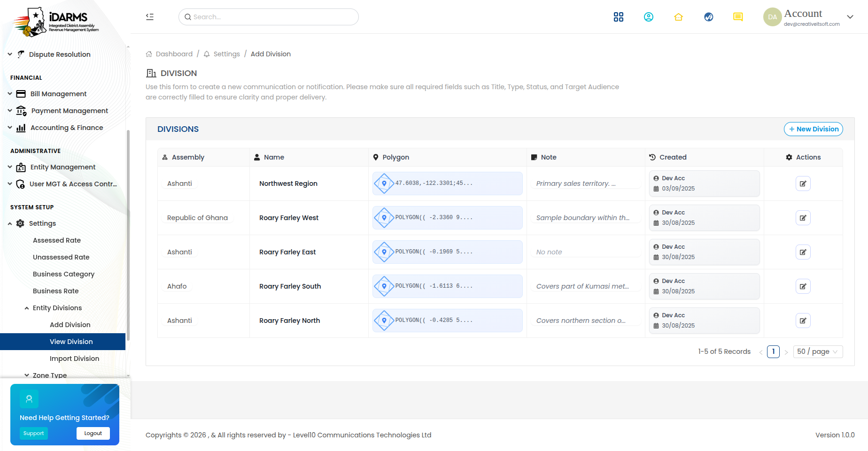
Task: Click the New Division button
Action: [814, 129]
